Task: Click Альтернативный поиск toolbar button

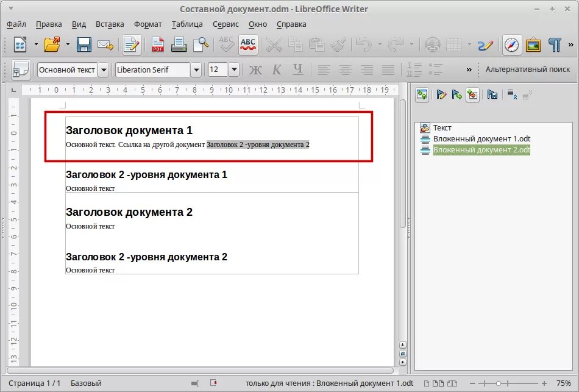Action: pos(528,69)
